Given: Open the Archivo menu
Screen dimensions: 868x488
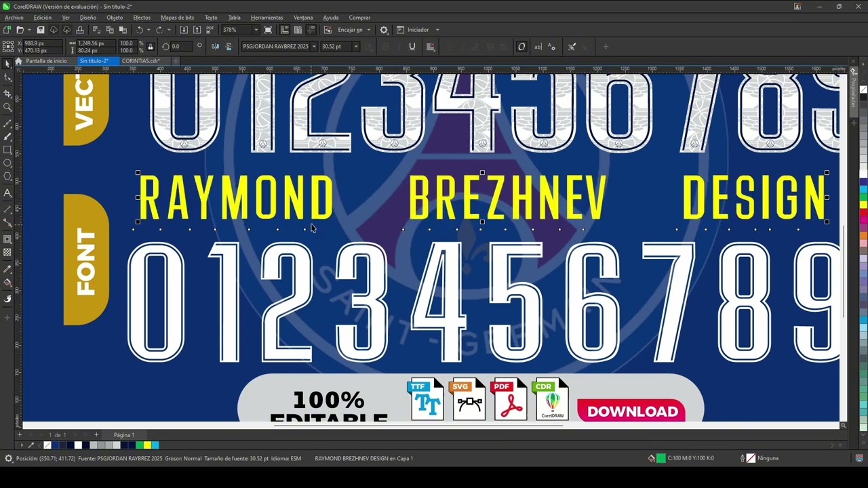Looking at the screenshot, I should (x=14, y=18).
